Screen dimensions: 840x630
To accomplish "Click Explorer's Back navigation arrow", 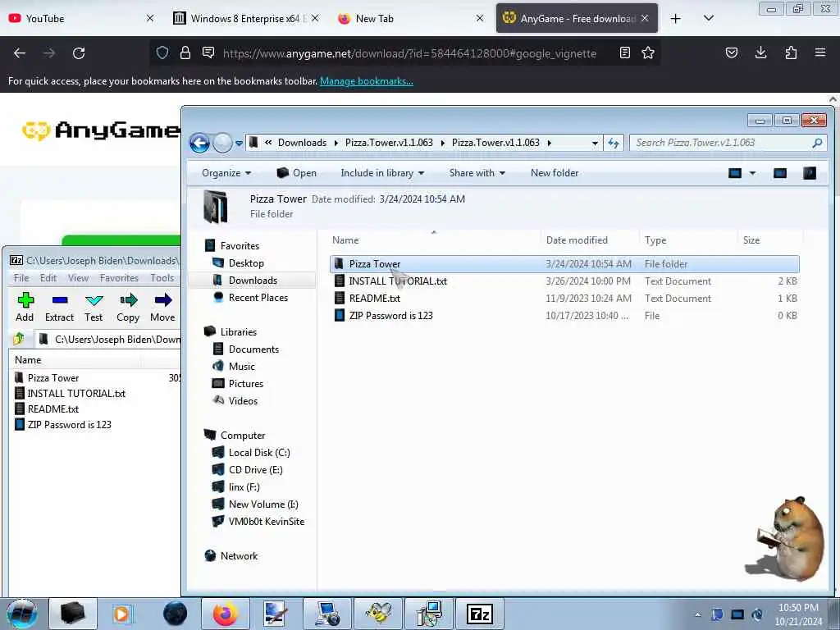I will point(200,143).
